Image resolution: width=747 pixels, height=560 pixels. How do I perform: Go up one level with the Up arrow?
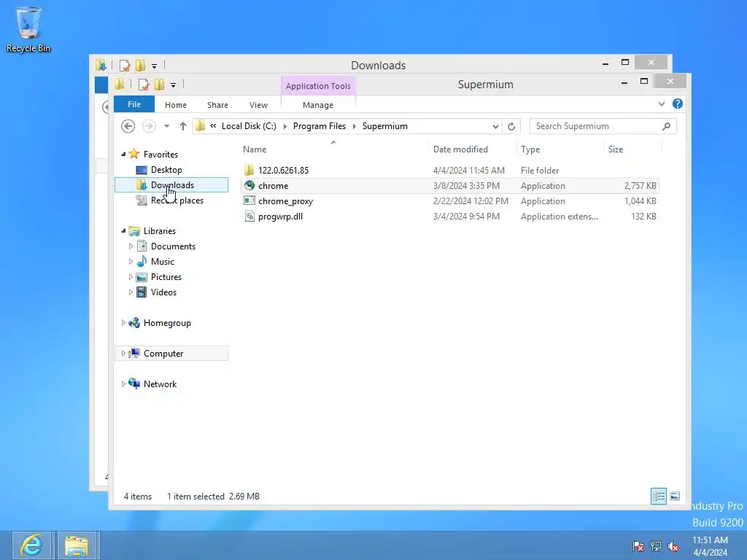(183, 126)
